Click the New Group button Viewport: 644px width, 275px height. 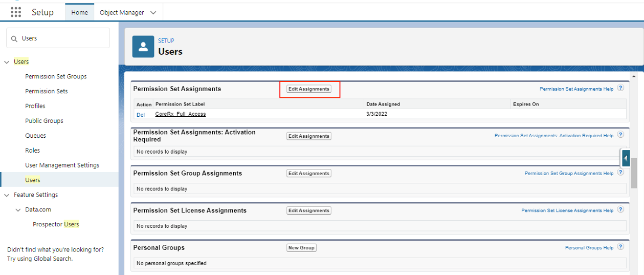pos(301,248)
